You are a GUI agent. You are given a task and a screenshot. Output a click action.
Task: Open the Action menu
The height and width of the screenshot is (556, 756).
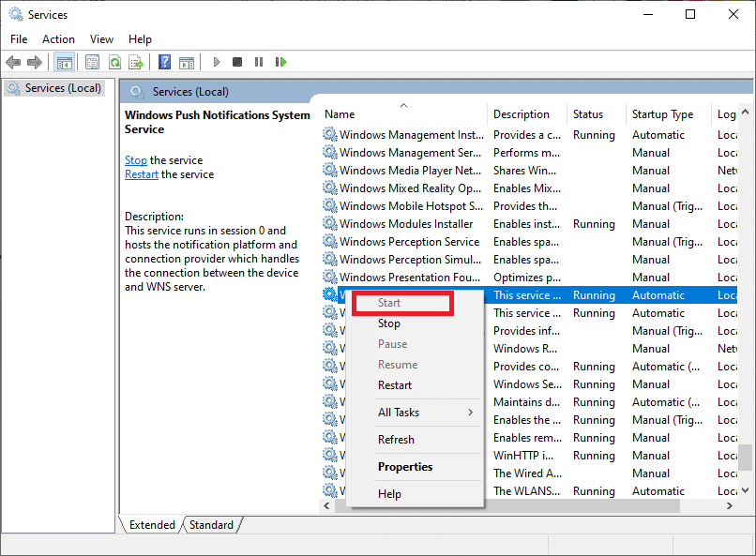pyautogui.click(x=58, y=38)
